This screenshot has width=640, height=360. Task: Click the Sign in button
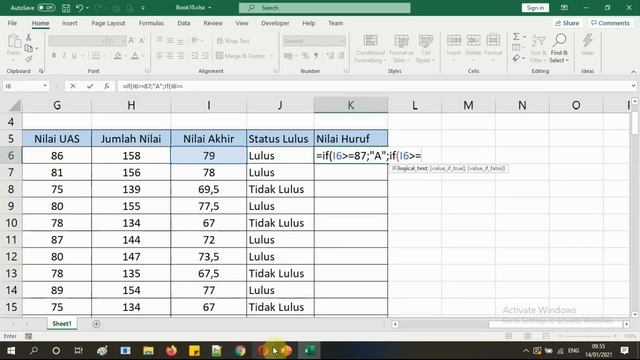coord(535,8)
